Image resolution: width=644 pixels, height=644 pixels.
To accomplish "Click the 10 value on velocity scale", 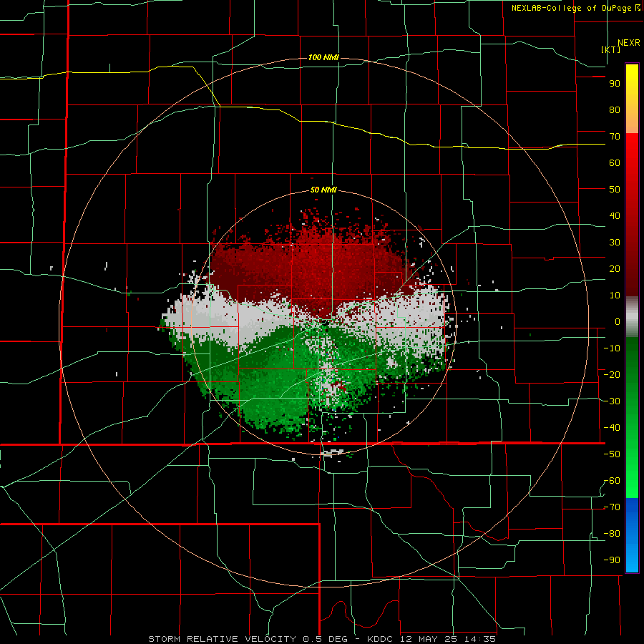I will (x=615, y=296).
